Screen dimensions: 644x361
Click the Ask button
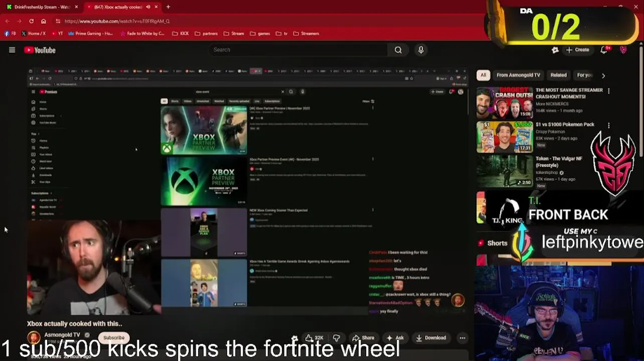pyautogui.click(x=395, y=337)
